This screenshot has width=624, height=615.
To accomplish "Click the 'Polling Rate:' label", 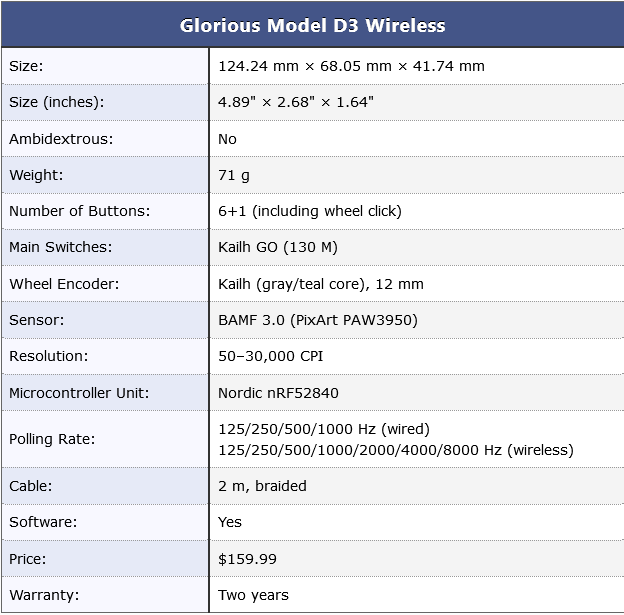I will coord(52,439).
